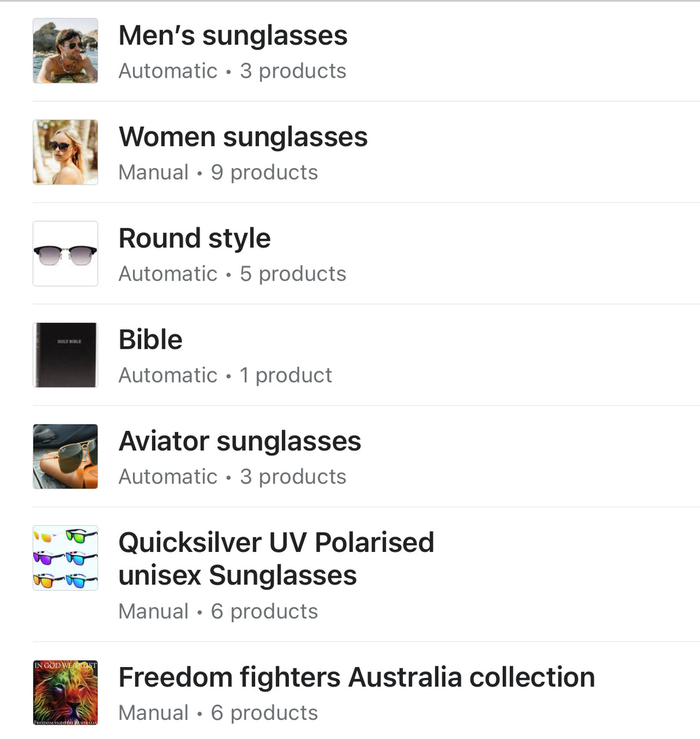Go to the Women sunglasses collection title
Viewport: 700px width, 739px height.
(243, 137)
